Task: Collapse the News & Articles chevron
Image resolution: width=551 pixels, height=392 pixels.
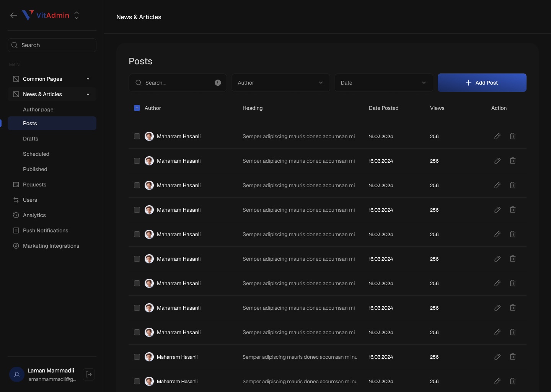Action: tap(88, 94)
